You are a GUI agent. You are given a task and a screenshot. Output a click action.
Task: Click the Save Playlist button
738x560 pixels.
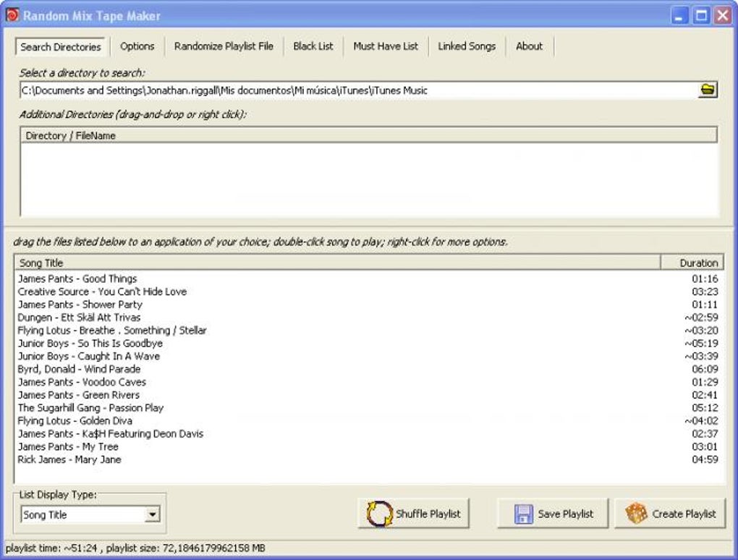[553, 514]
